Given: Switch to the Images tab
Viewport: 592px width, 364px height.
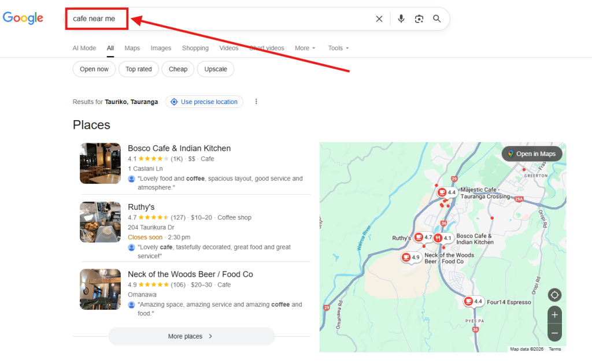Looking at the screenshot, I should tap(161, 48).
